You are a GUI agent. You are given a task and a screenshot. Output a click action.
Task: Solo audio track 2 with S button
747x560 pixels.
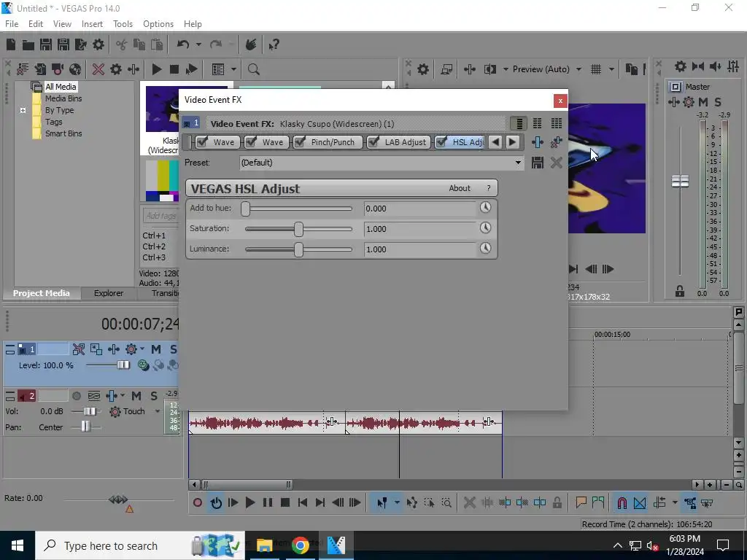pos(154,396)
